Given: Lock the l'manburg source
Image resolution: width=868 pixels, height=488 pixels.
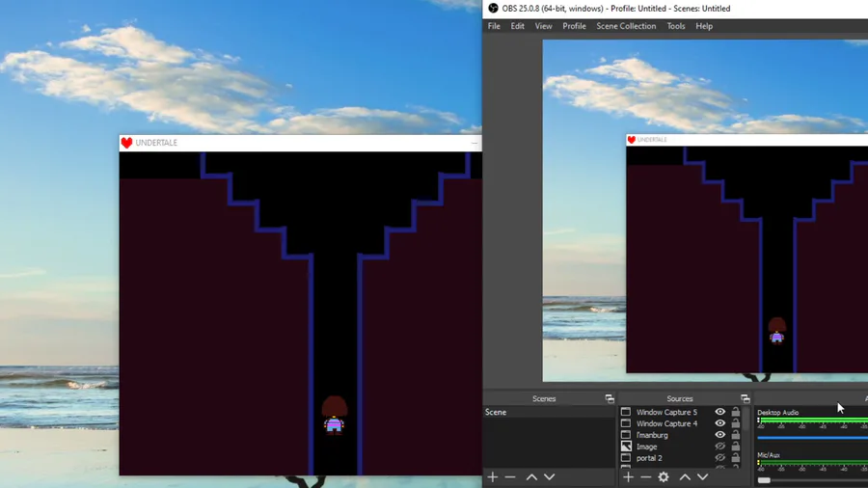Looking at the screenshot, I should [736, 435].
